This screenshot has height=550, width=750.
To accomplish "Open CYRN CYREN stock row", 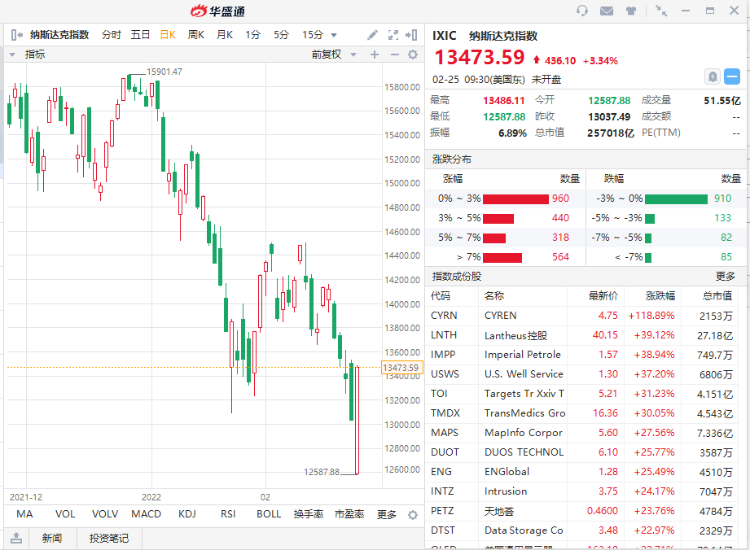I will [582, 316].
